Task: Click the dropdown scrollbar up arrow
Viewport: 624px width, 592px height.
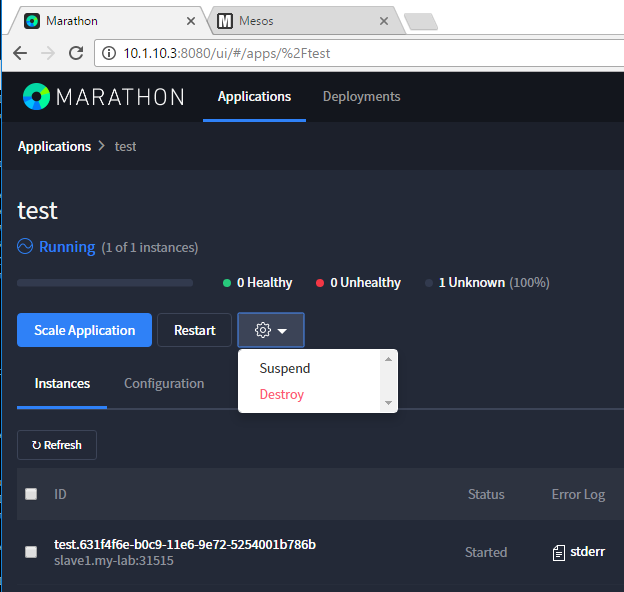Action: coord(388,359)
